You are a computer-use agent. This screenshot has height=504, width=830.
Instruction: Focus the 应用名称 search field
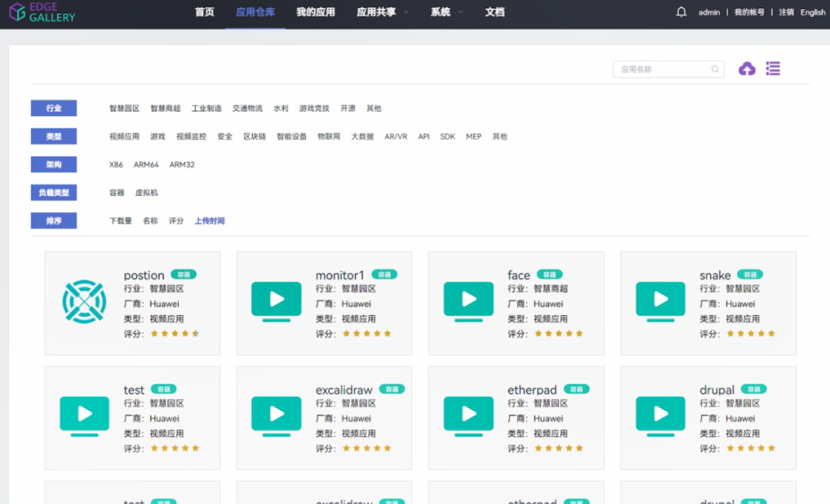point(669,69)
